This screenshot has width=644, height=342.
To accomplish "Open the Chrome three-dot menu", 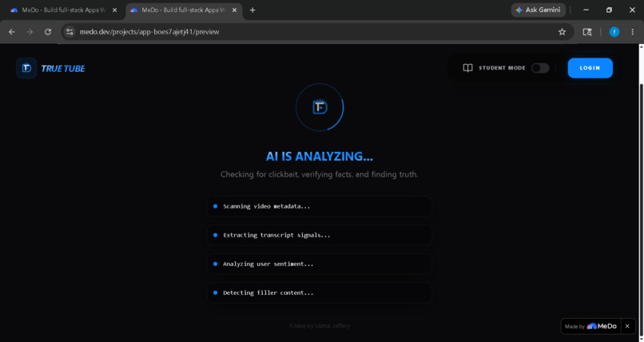I will point(633,32).
